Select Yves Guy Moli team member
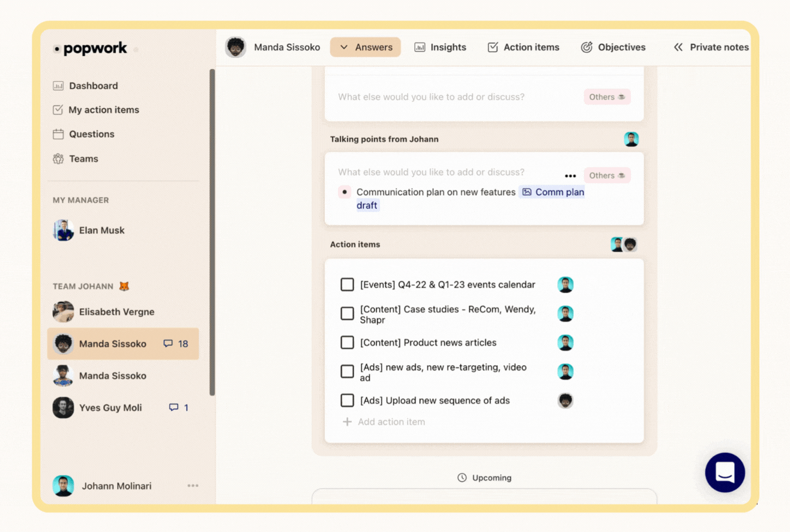Screen dimensions: 790x532 click(x=110, y=408)
